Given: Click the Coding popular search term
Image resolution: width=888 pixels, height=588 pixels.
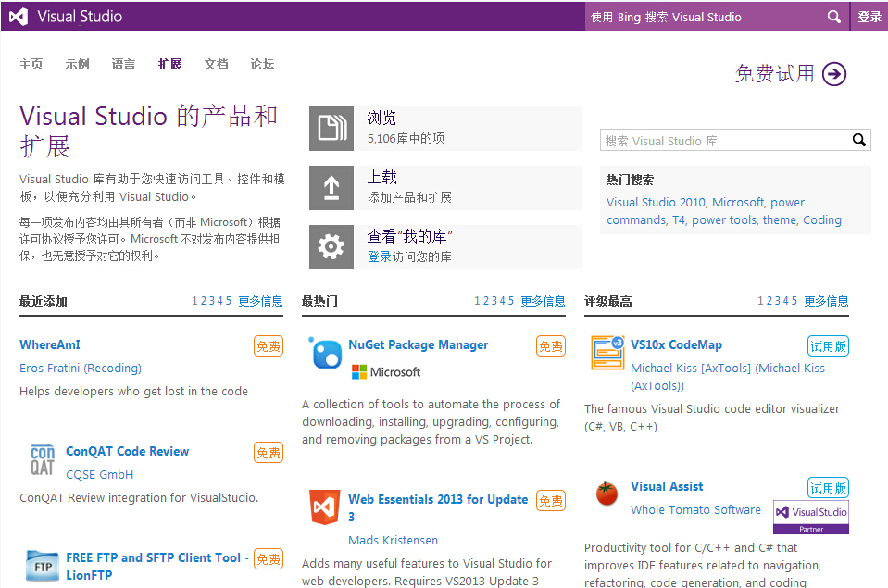Looking at the screenshot, I should click(x=822, y=219).
